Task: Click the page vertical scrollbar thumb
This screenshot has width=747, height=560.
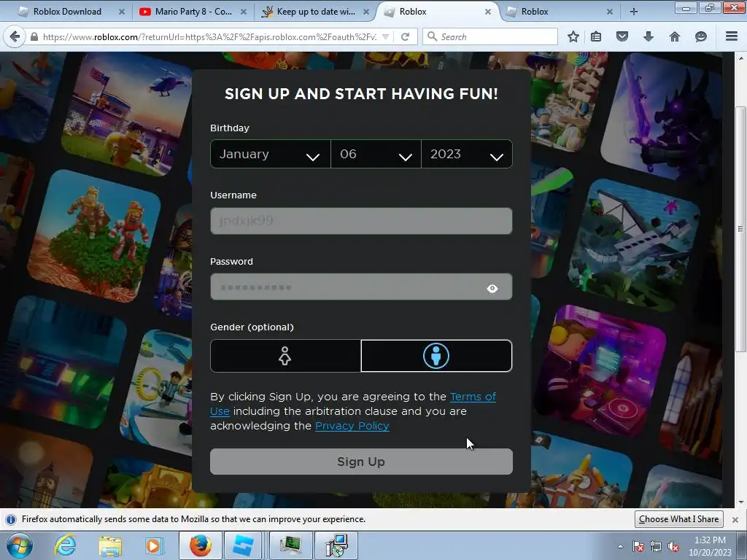Action: [x=741, y=228]
